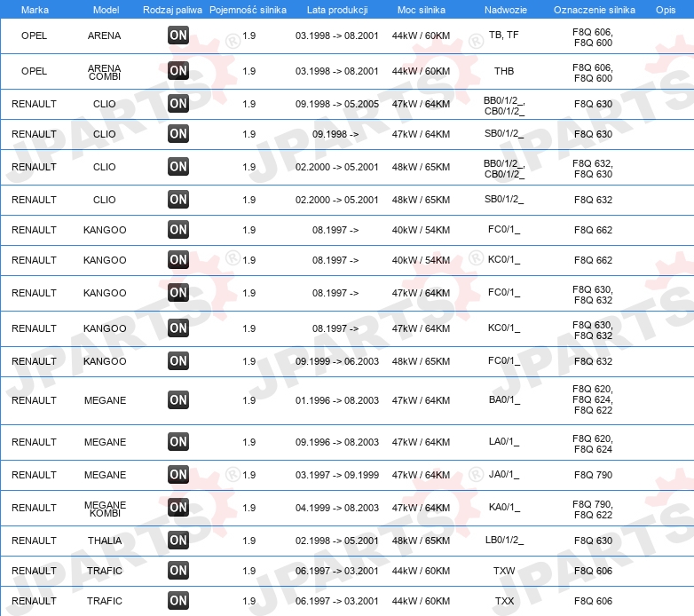Select '48kW / 65KM' power cell in THALIA row

coord(421,541)
